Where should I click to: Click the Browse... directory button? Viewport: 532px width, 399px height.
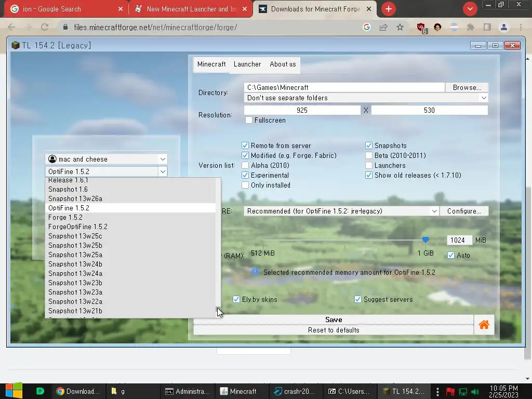467,87
